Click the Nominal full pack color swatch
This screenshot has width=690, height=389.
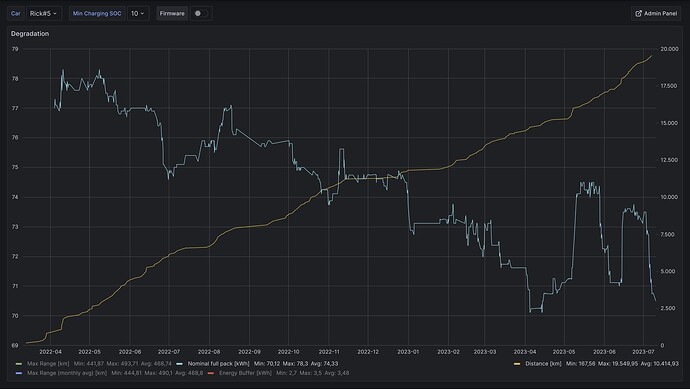(180, 364)
